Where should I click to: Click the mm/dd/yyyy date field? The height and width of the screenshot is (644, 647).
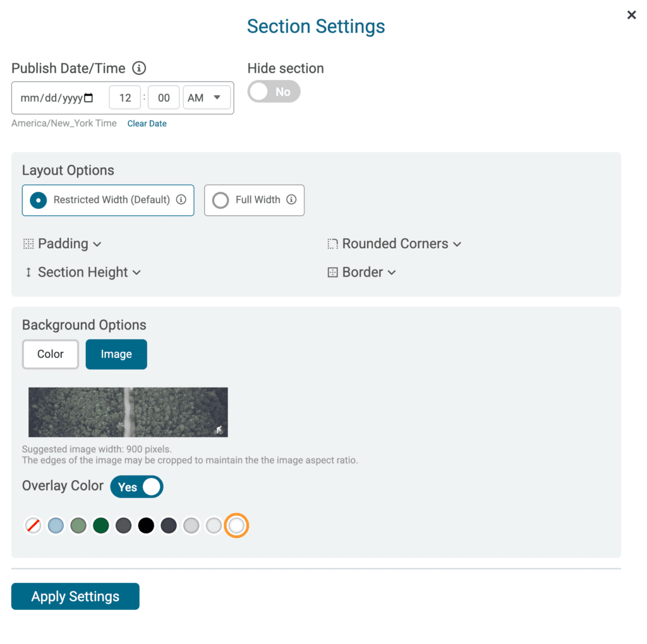point(57,98)
